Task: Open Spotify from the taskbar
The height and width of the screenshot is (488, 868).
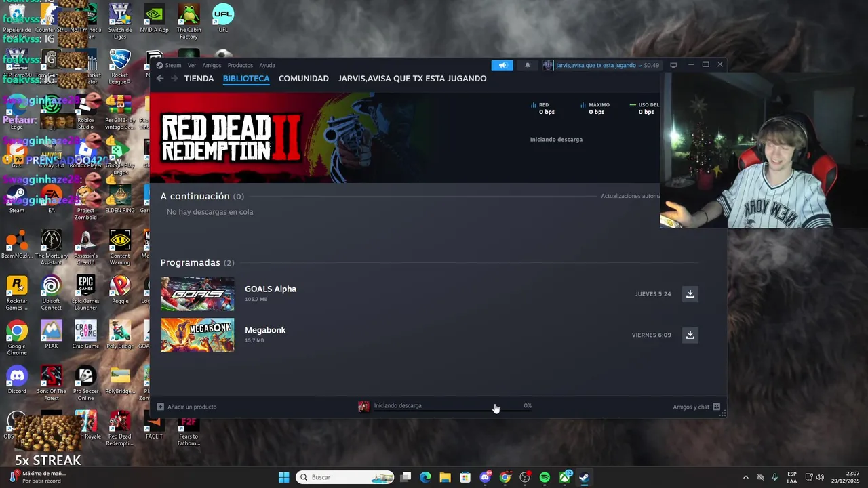Action: tap(545, 477)
